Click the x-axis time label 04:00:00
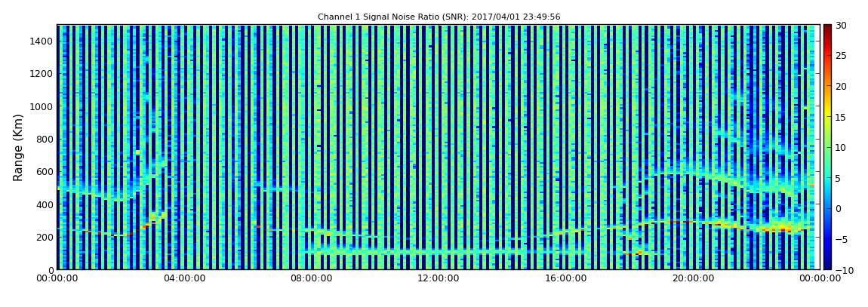Screen dimensions: 868x307 click(x=184, y=279)
